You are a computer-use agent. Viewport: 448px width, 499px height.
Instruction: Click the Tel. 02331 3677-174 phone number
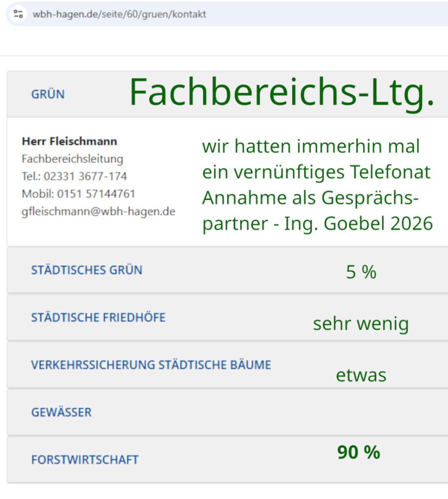coord(74,176)
